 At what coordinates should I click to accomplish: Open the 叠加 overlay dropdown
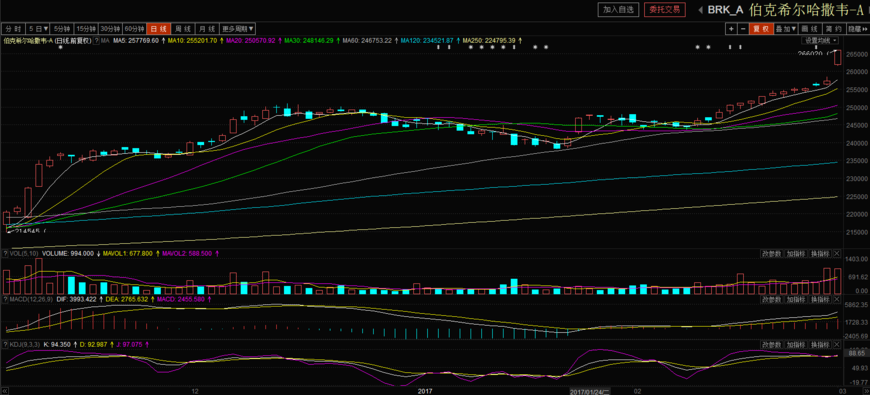pyautogui.click(x=786, y=29)
